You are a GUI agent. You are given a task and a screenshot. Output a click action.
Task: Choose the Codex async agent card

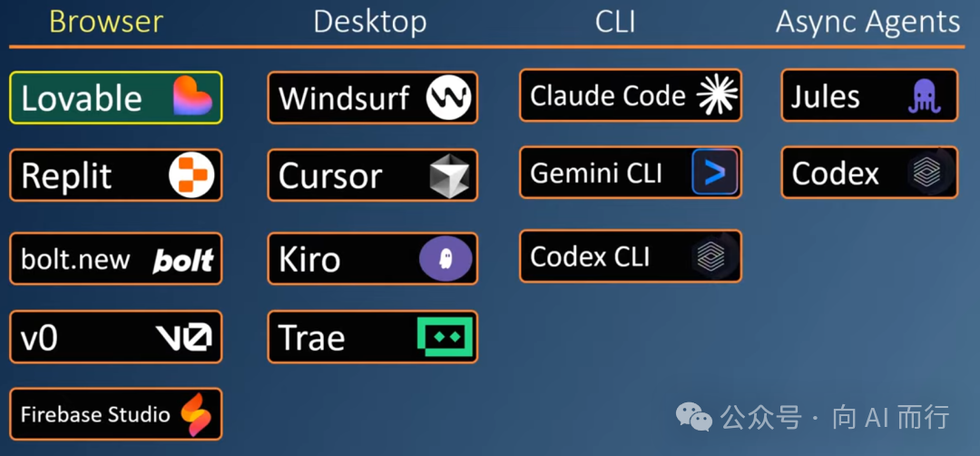click(869, 173)
